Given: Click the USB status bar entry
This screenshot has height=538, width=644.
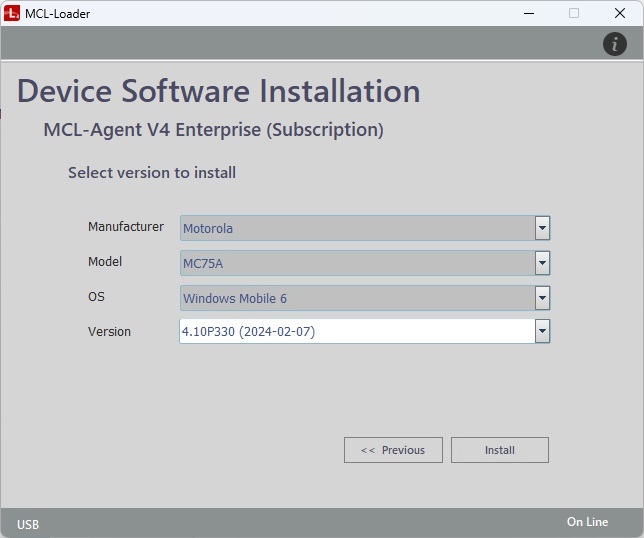Looking at the screenshot, I should (x=28, y=524).
